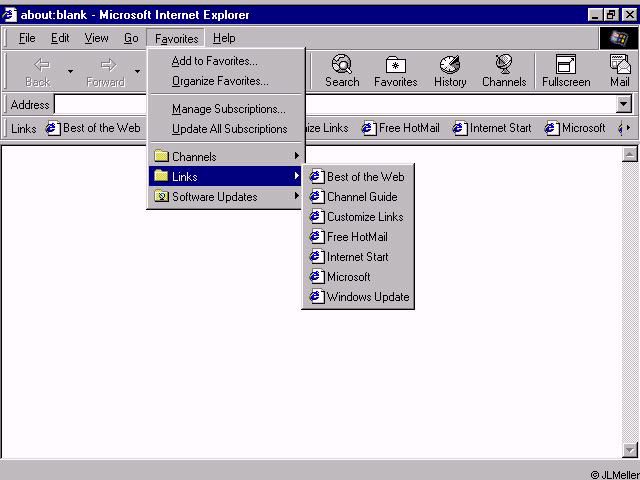
Task: Click Internet Start icon on Links bar
Action: click(460, 128)
